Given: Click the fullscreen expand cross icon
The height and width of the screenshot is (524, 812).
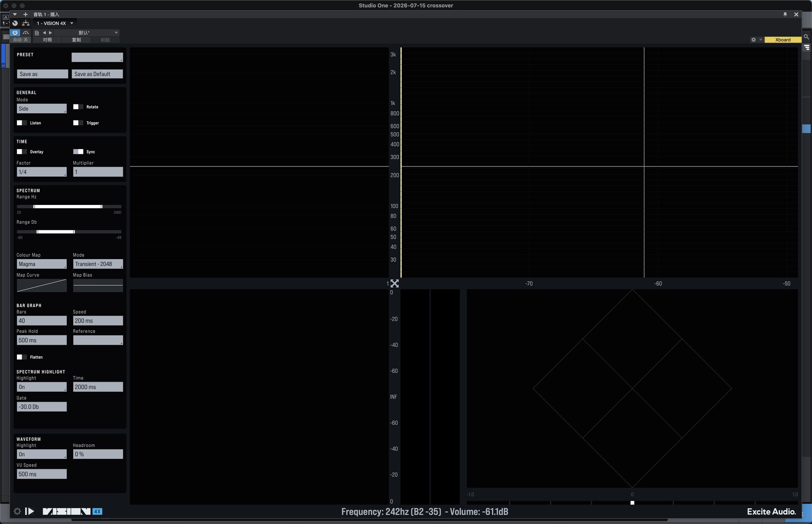Looking at the screenshot, I should [x=395, y=284].
